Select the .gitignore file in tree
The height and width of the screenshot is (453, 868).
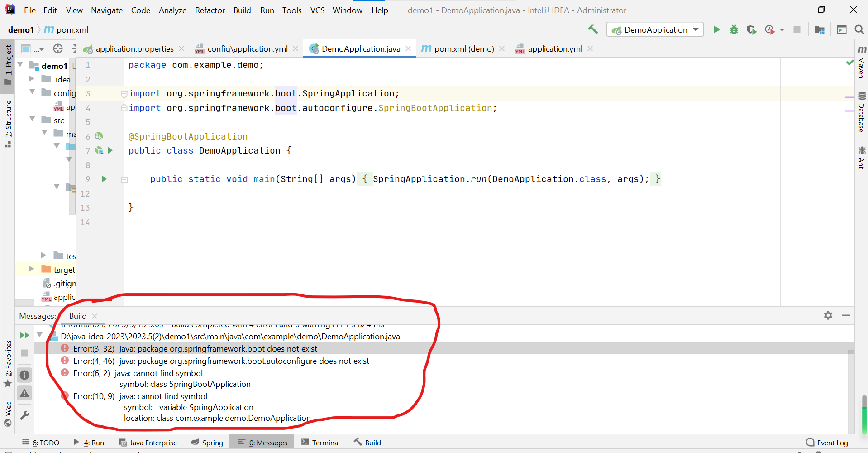(59, 284)
